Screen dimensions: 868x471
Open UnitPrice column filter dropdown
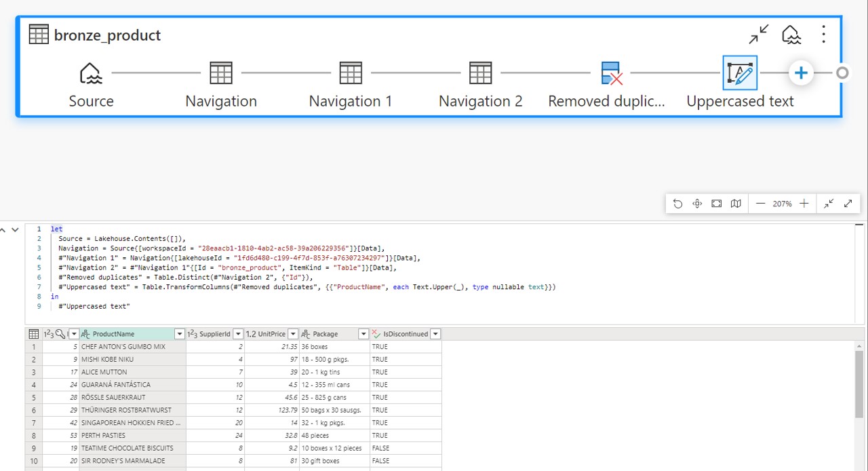tap(292, 333)
